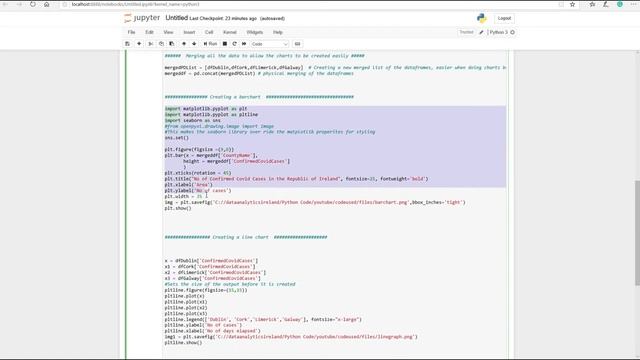
Task: Open browser favorites list icon
Action: [x=592, y=4]
